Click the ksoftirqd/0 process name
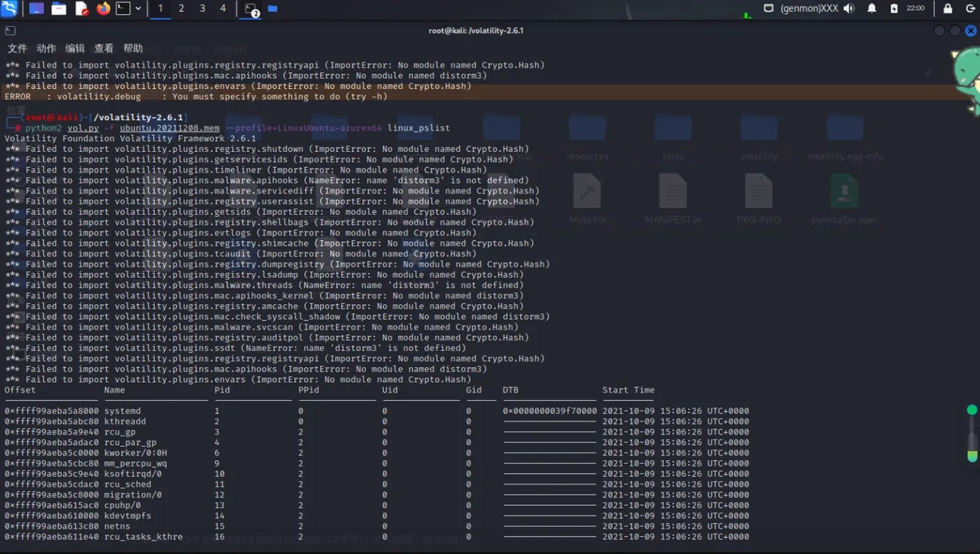 point(133,474)
